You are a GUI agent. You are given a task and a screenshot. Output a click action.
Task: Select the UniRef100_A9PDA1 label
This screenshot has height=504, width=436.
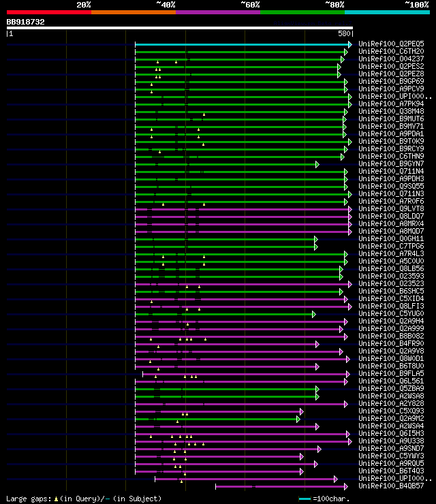point(391,133)
